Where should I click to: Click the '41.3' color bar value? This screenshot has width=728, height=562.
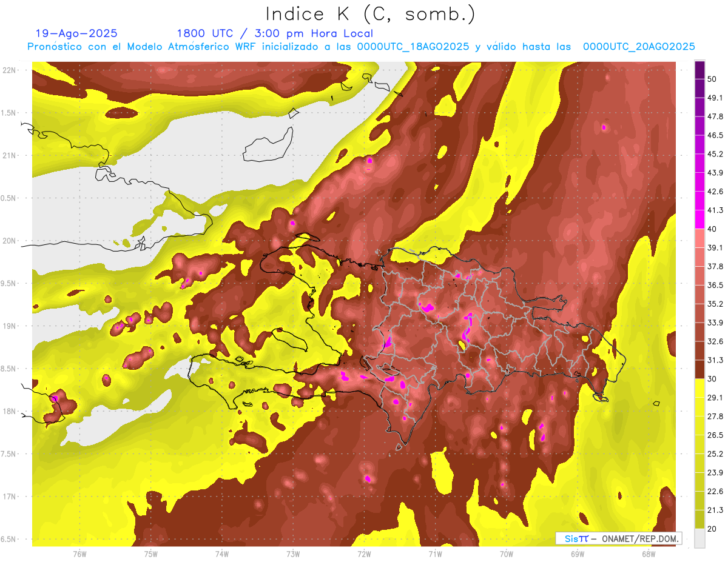coord(715,210)
